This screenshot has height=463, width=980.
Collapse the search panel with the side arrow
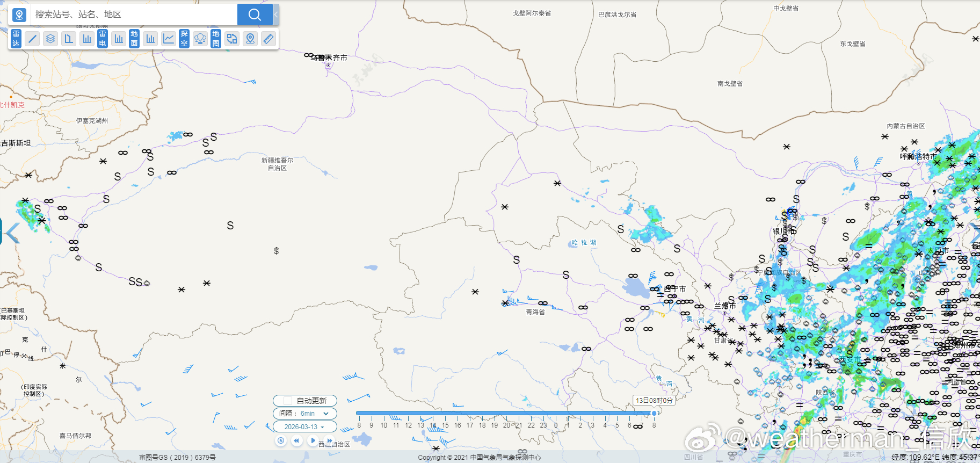pos(276,15)
